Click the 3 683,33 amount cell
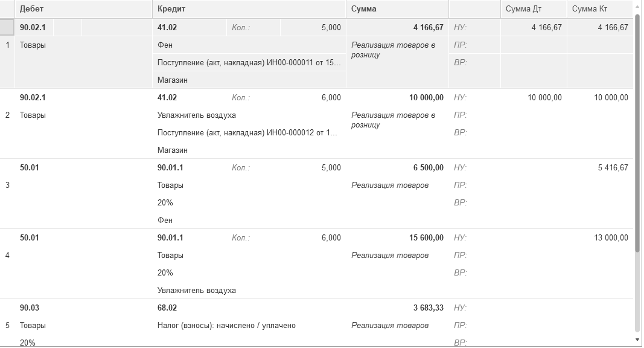The height and width of the screenshot is (348, 644). point(429,308)
